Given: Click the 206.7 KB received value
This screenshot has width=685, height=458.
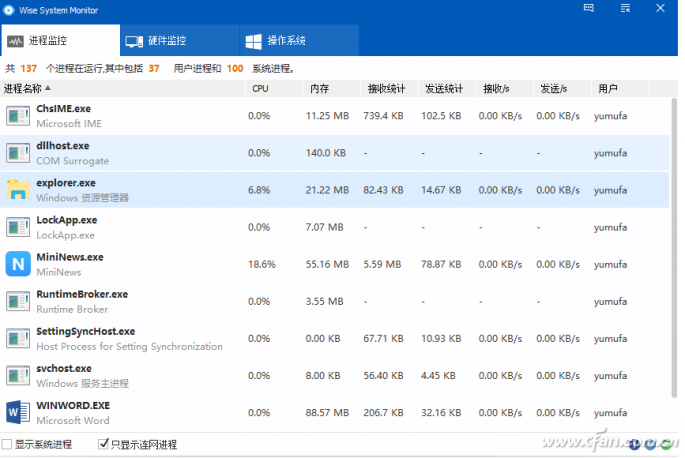Looking at the screenshot, I should coord(383,413).
